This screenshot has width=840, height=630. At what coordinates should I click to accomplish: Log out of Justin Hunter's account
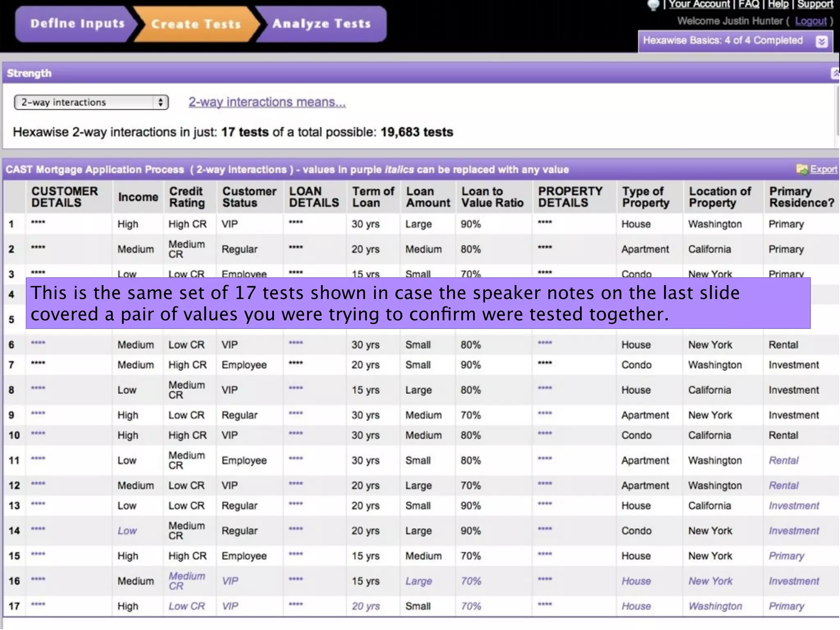pyautogui.click(x=810, y=21)
